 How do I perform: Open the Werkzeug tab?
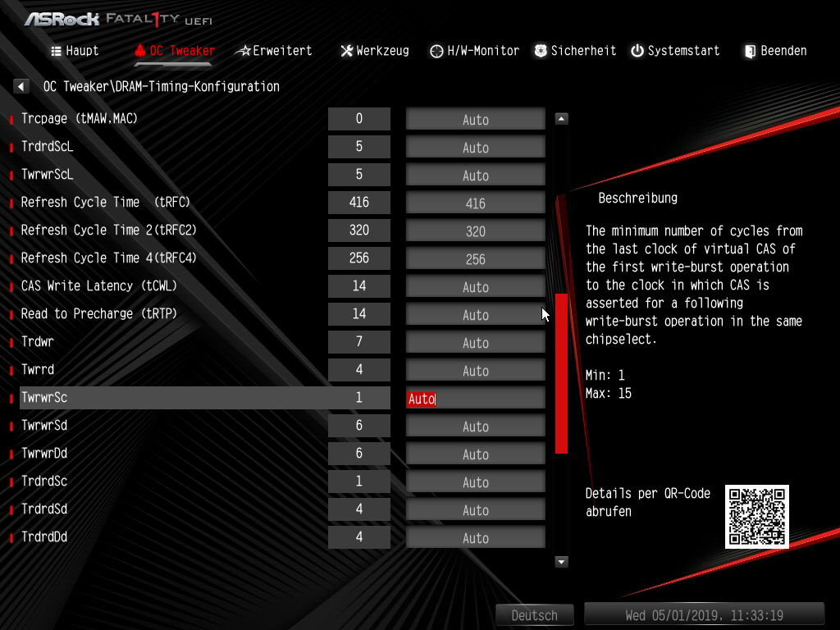point(375,51)
